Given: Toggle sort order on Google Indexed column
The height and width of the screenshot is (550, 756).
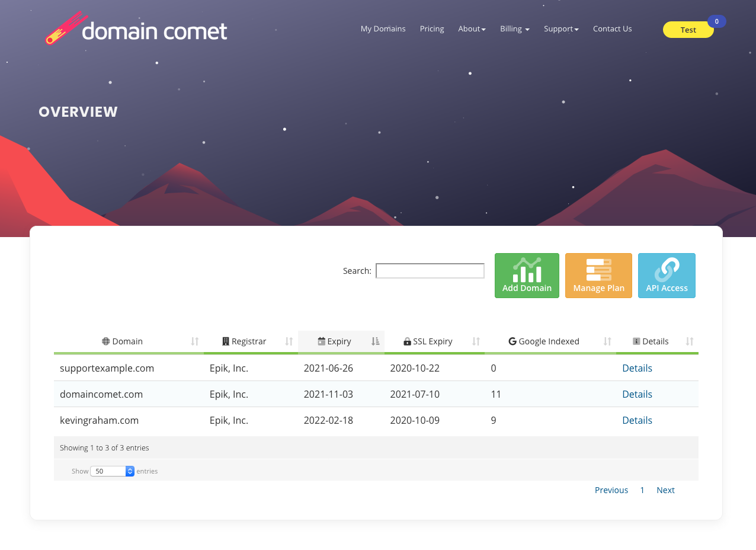Looking at the screenshot, I should coord(607,341).
